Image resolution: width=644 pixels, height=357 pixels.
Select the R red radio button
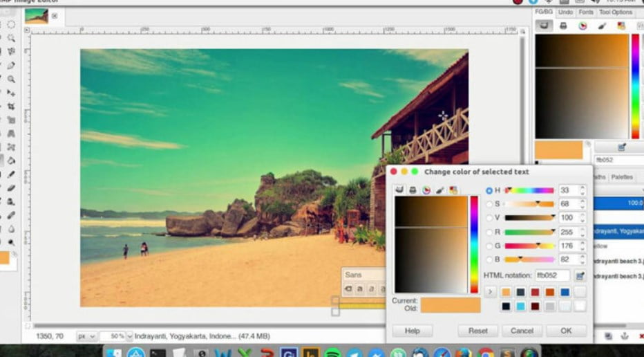point(489,232)
